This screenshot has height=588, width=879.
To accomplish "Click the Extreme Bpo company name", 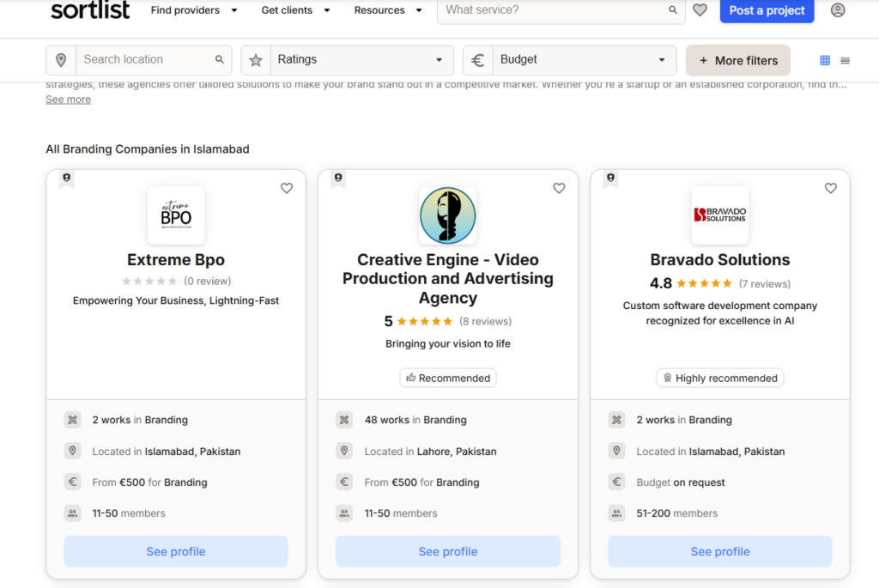I will coord(176,259).
